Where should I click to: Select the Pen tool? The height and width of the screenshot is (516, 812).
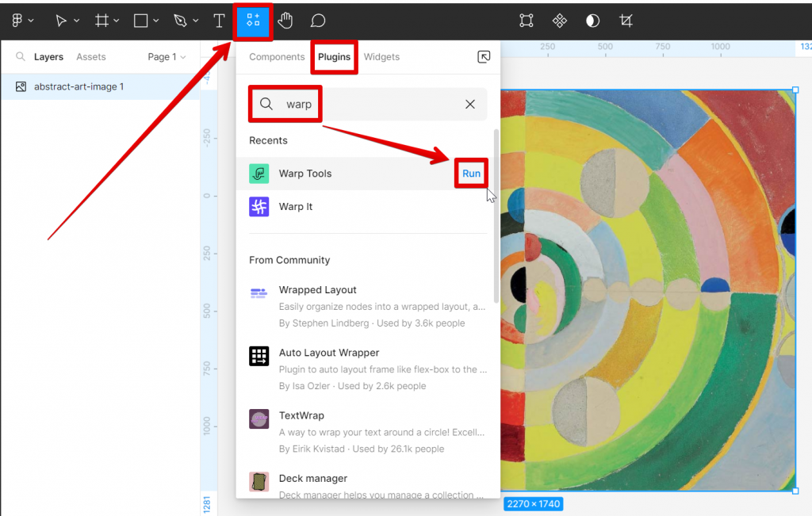(181, 21)
